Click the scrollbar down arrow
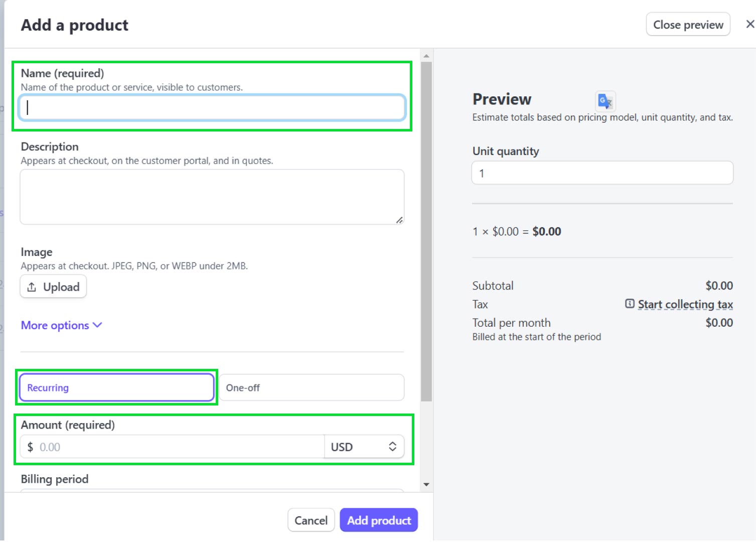The height and width of the screenshot is (542, 756). tap(426, 484)
